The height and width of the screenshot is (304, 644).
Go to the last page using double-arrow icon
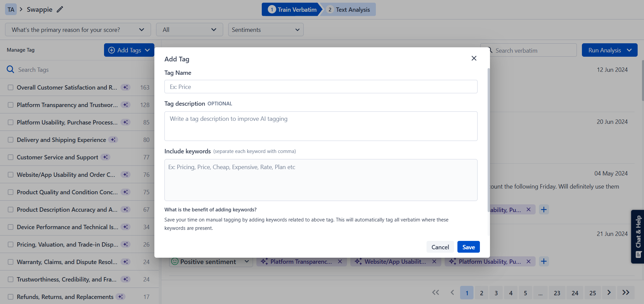[626, 293]
